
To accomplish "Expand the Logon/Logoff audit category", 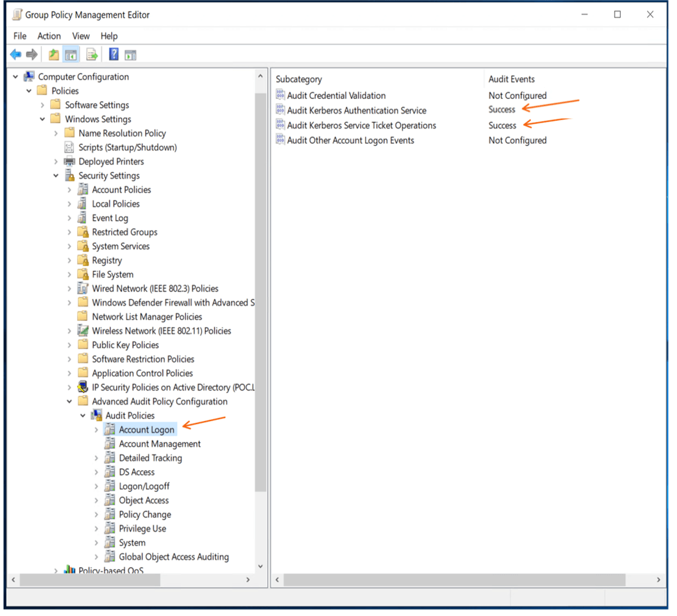I will (x=97, y=486).
